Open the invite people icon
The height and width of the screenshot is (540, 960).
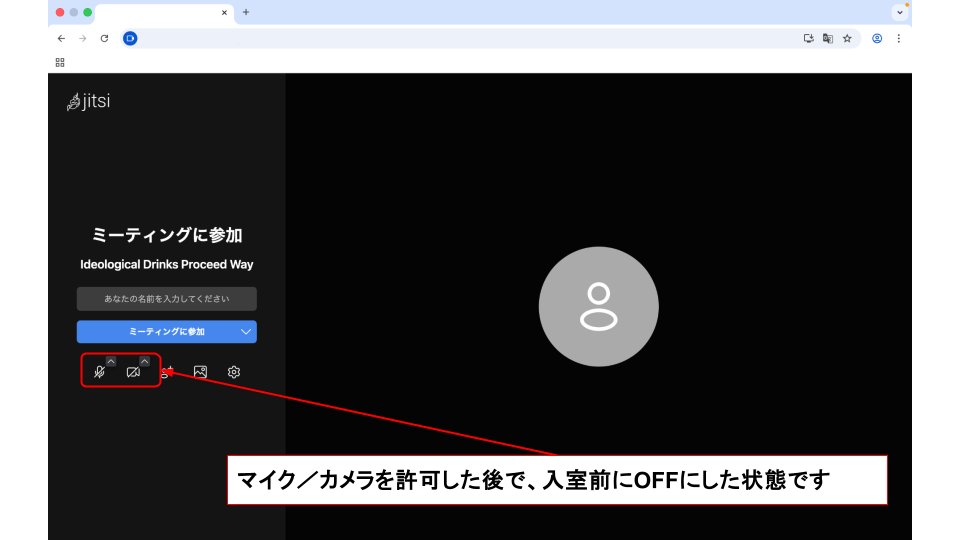coord(167,372)
